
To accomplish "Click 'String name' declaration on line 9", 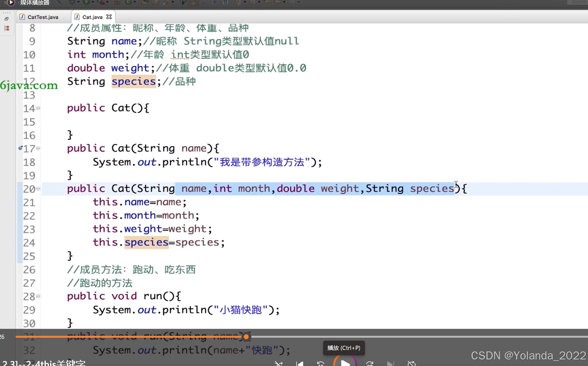I will pyautogui.click(x=102, y=41).
